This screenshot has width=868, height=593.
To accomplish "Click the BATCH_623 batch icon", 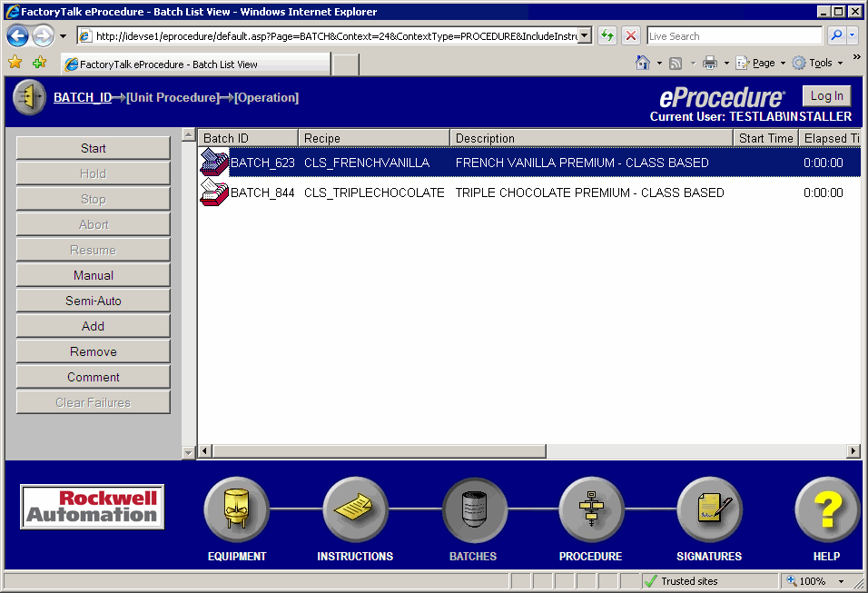I will point(214,163).
